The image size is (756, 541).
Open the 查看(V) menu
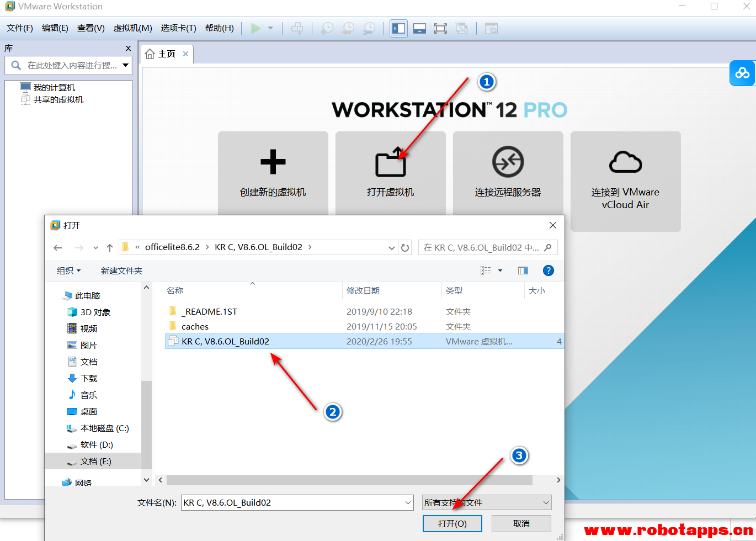[91, 28]
